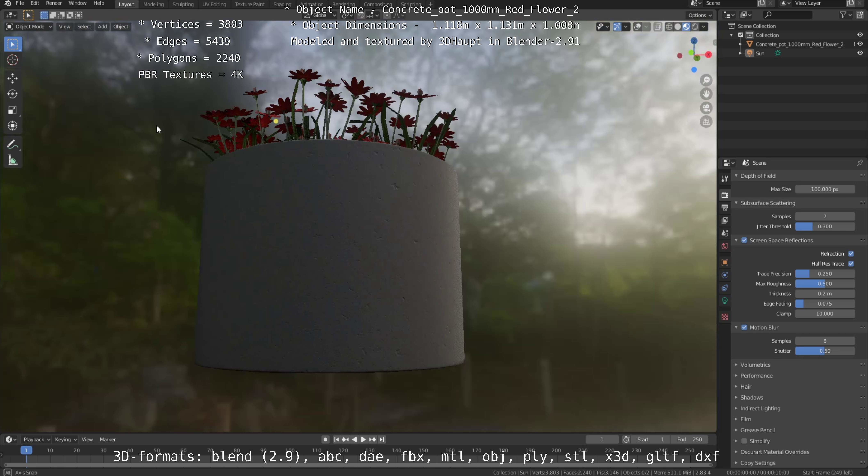Click the pan view hand icon
Image resolution: width=868 pixels, height=476 pixels.
point(706,94)
